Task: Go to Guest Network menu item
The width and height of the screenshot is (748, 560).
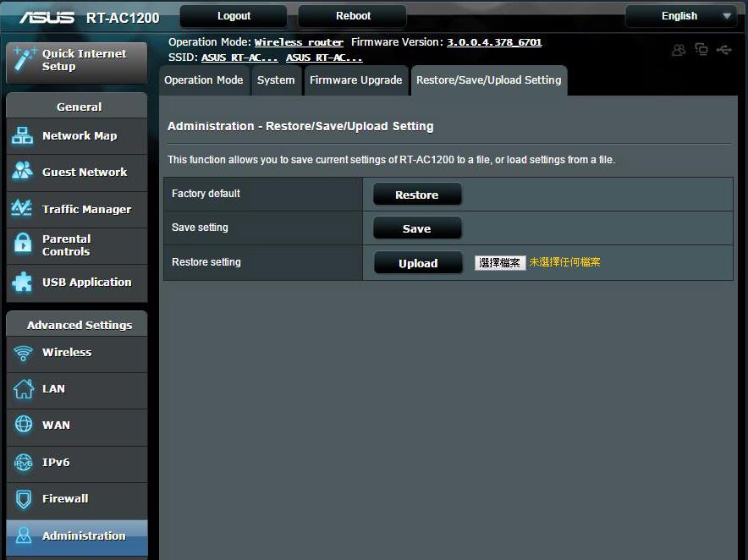Action: coord(77,173)
